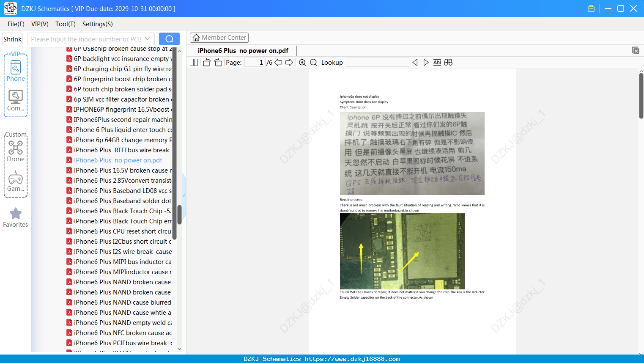Screen dimensions: 644x363
Task: Open the dzkj16888.com website link
Action: coord(352,359)
